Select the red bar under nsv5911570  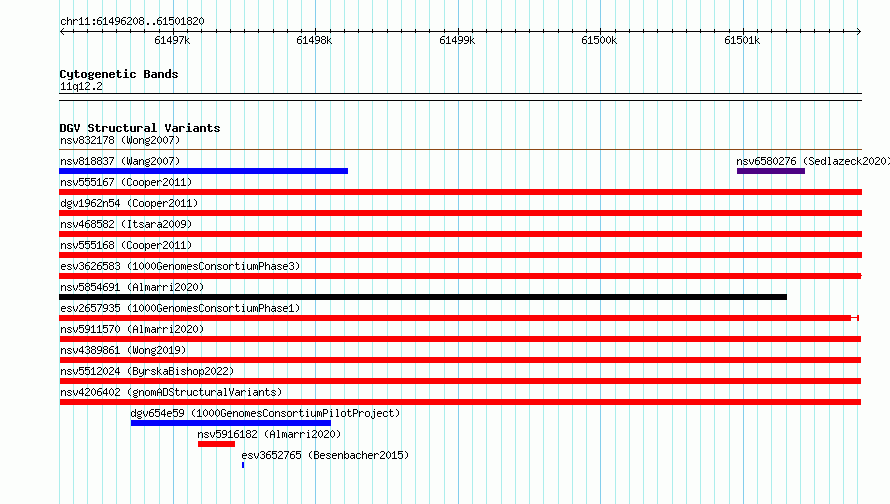coord(460,339)
